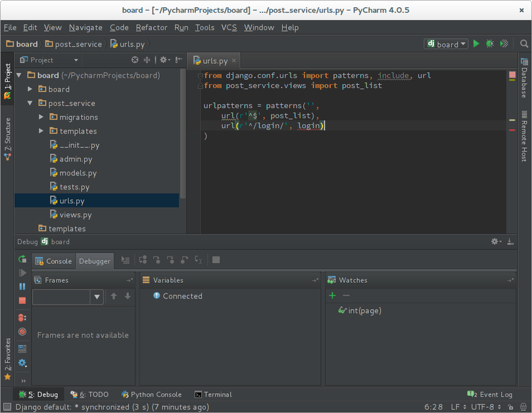Open the Navigate menu
The image size is (532, 413).
(x=86, y=28)
